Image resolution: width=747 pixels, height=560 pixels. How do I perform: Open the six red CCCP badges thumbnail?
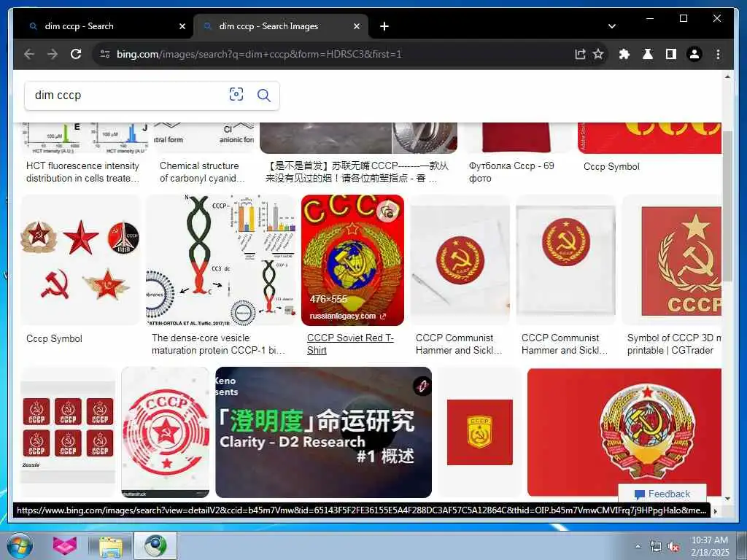coord(68,432)
